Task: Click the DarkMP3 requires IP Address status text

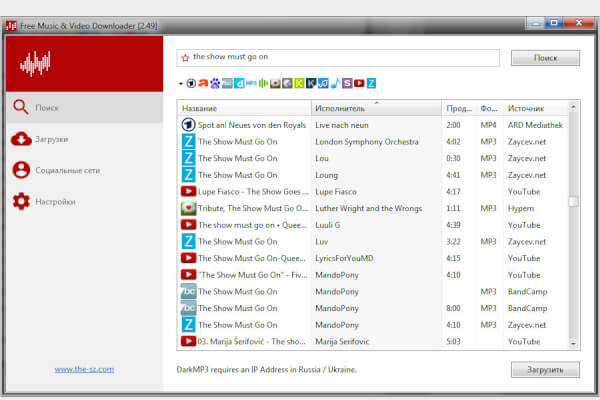Action: coord(267,370)
